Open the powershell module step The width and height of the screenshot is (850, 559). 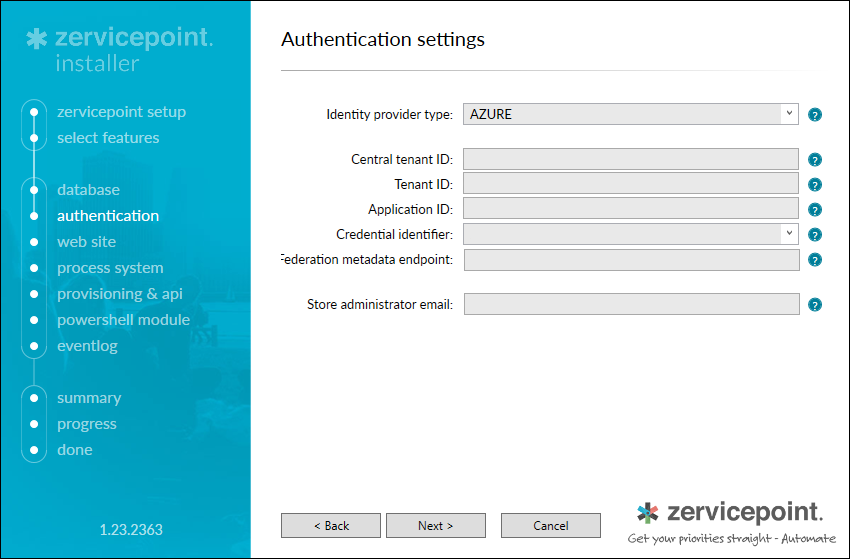(124, 320)
